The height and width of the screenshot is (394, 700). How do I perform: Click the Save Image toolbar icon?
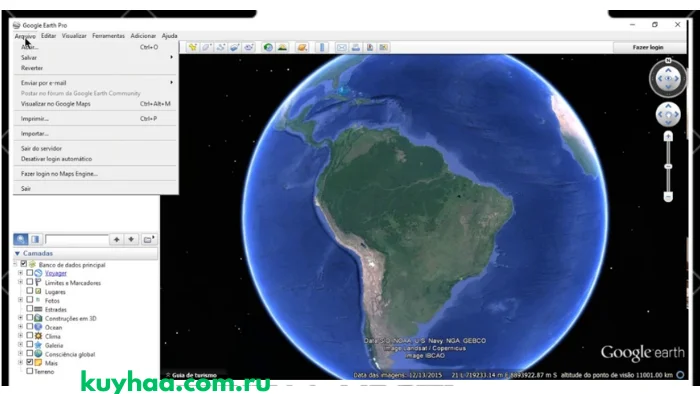[x=370, y=47]
